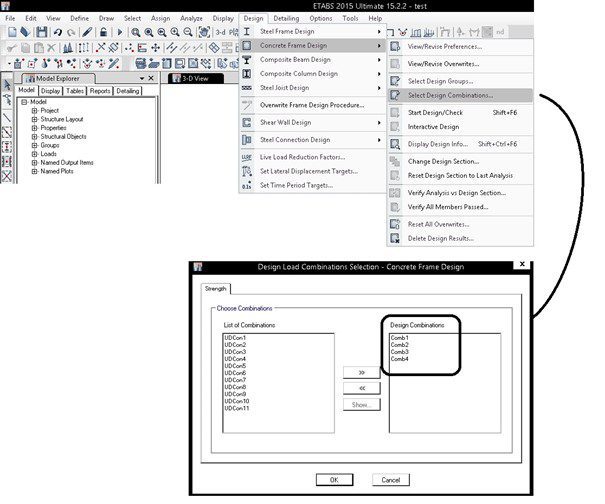
Task: Click OK in Design Load Combinations dialog
Action: [x=334, y=480]
